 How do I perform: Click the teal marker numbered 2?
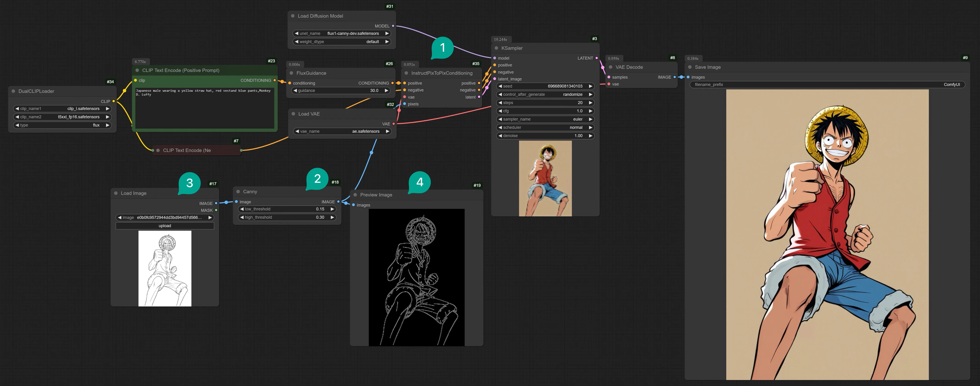(x=317, y=179)
